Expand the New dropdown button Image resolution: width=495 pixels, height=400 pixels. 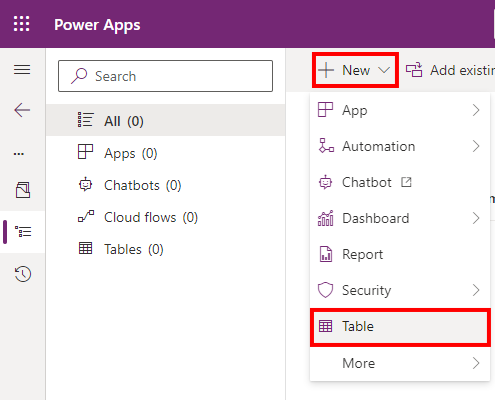tap(355, 70)
